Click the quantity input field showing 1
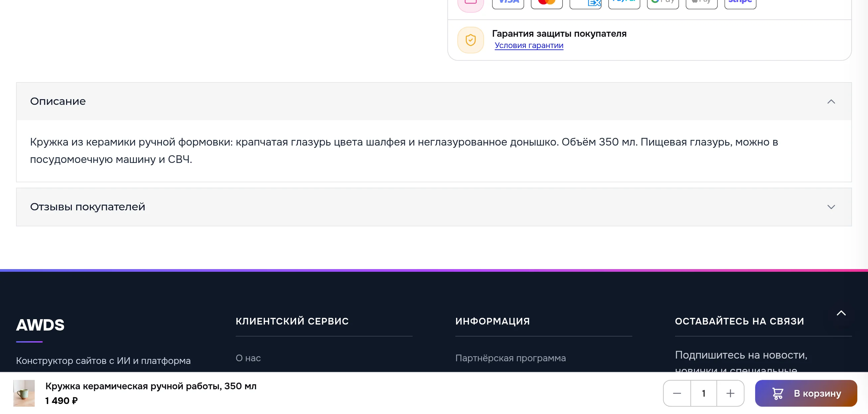Viewport: 868px width, 414px height. [x=703, y=393]
